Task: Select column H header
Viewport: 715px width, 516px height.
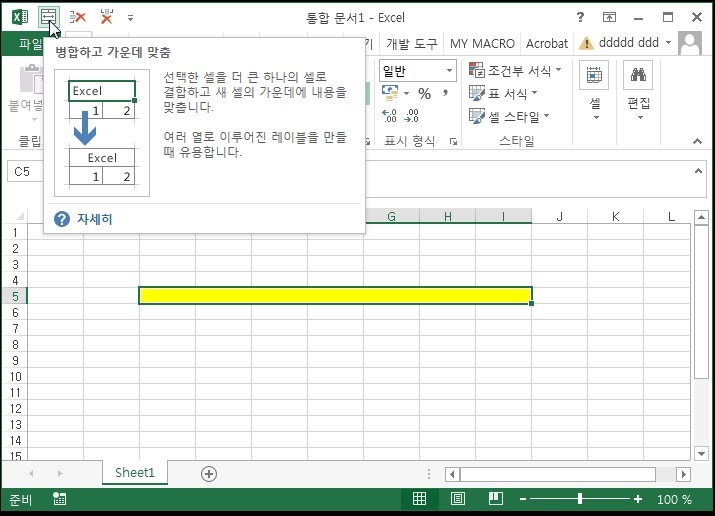Action: (447, 217)
